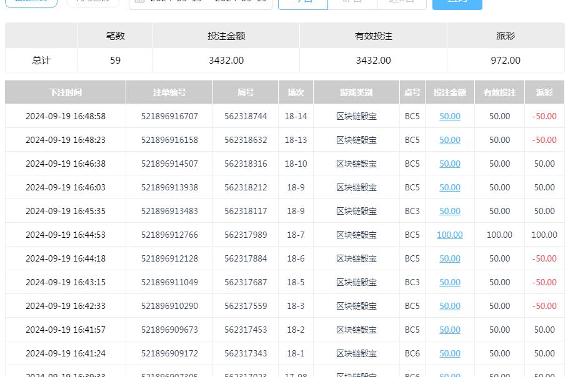Viewport: 588px width, 377px height.
Task: Open the 50.00 bet link of order 521896916707
Action: click(449, 116)
